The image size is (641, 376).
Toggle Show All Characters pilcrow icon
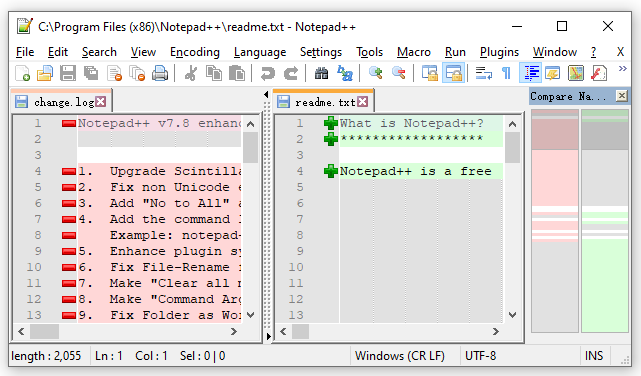point(507,74)
